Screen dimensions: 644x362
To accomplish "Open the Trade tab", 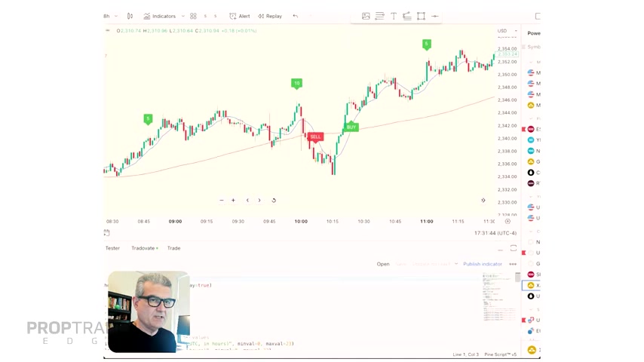I will 173,248.
